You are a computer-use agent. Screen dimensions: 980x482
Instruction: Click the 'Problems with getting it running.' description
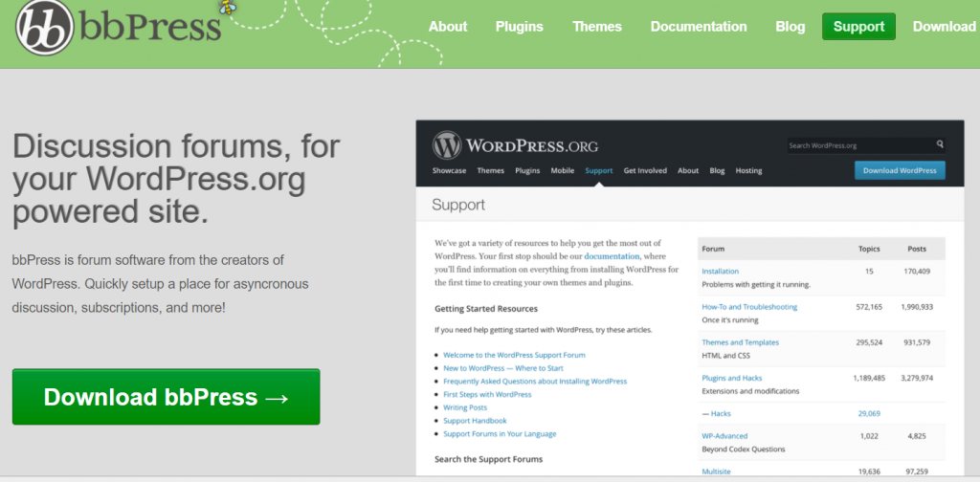click(x=756, y=284)
